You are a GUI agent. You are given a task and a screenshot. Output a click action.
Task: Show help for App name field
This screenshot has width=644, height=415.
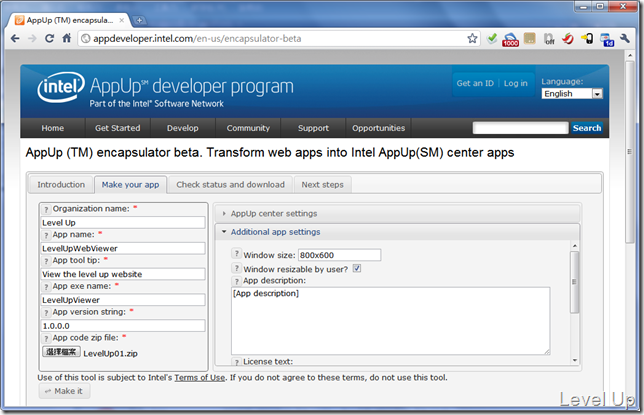click(46, 235)
